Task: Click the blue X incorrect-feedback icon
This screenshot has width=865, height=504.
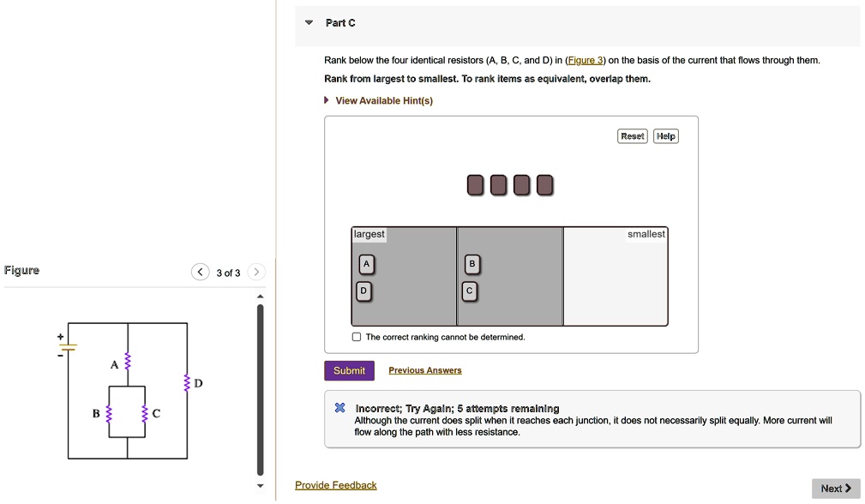Action: (339, 408)
